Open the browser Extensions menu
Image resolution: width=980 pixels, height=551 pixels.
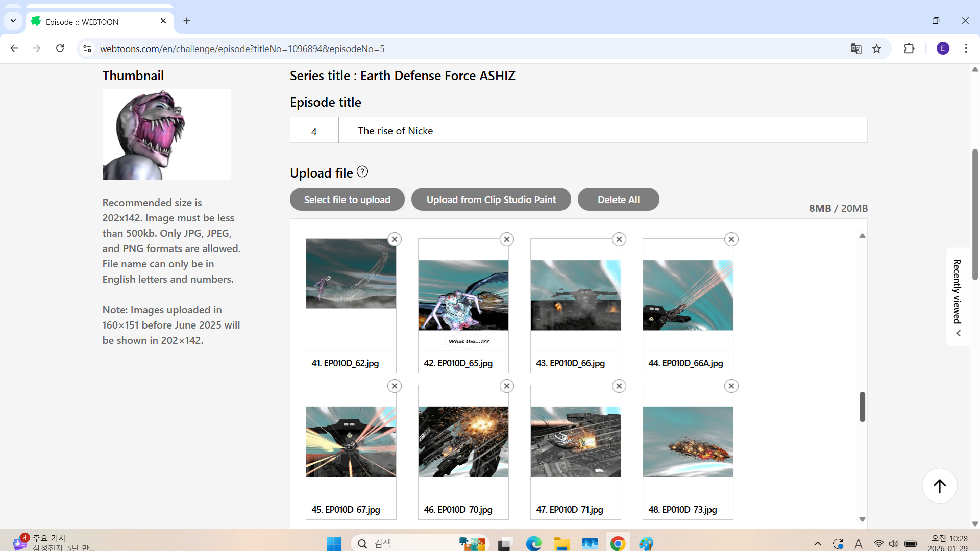tap(909, 48)
